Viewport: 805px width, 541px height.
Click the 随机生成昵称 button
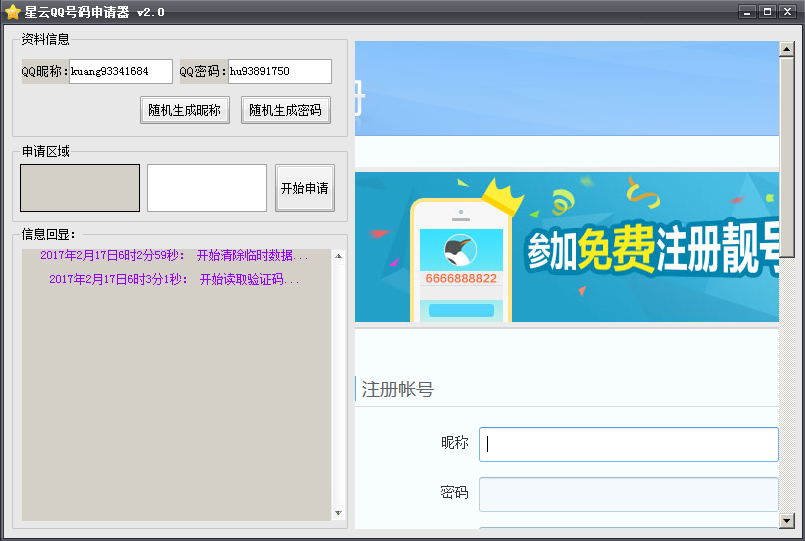click(185, 110)
